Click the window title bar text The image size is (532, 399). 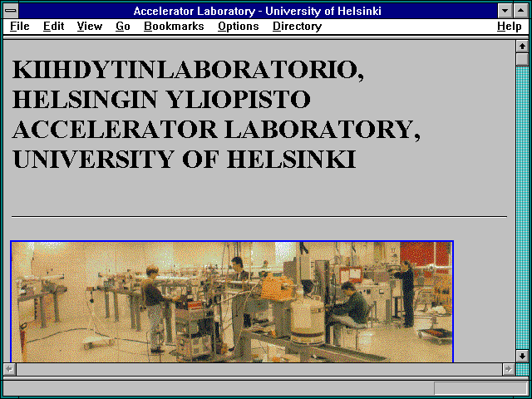258,11
